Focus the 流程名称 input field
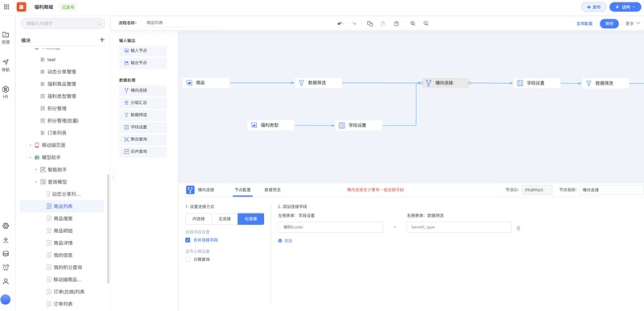This screenshot has height=311, width=644. (x=180, y=23)
